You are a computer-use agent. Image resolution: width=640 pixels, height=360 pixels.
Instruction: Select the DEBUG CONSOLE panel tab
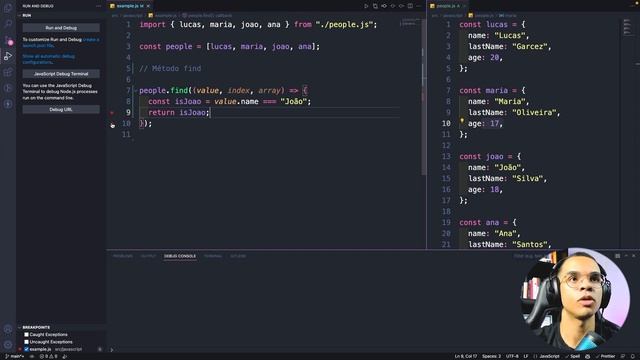point(180,256)
